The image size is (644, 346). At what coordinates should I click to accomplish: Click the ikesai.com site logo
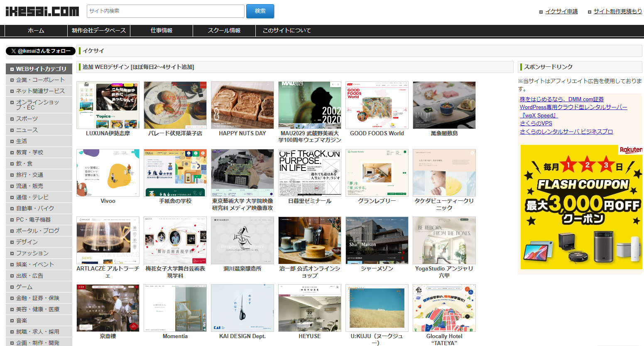point(42,11)
